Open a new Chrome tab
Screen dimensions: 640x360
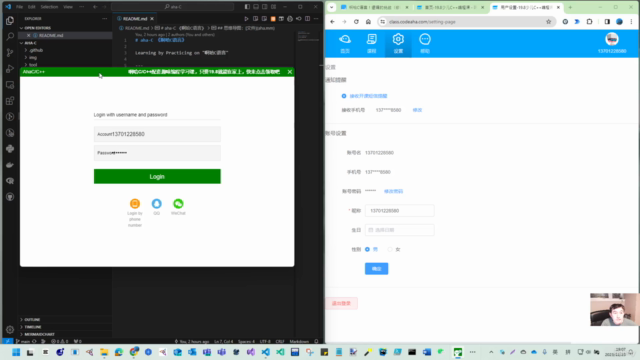570,7
